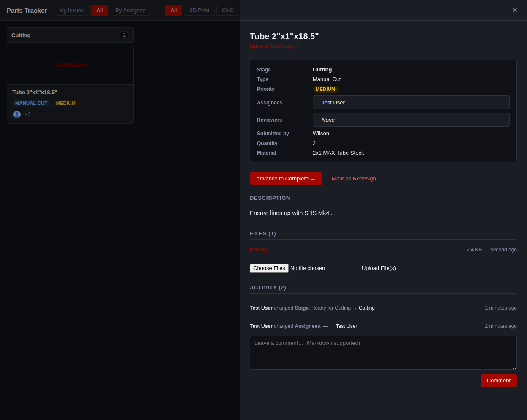Click the MEDIUM tag on the Tube card

pos(66,103)
